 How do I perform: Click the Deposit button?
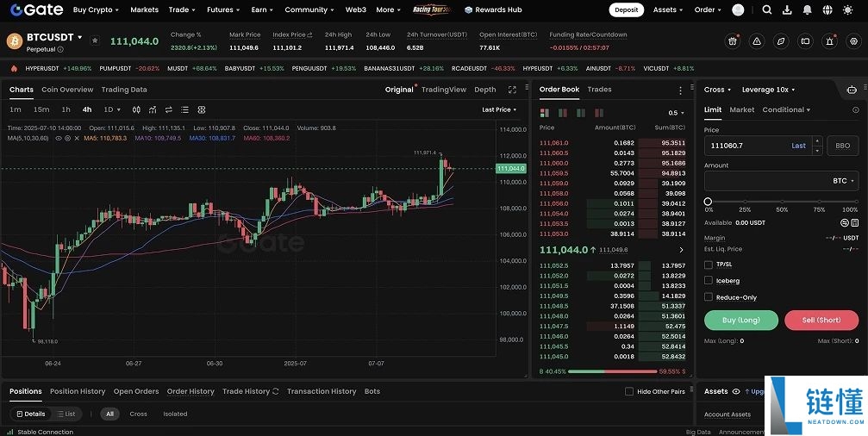626,10
